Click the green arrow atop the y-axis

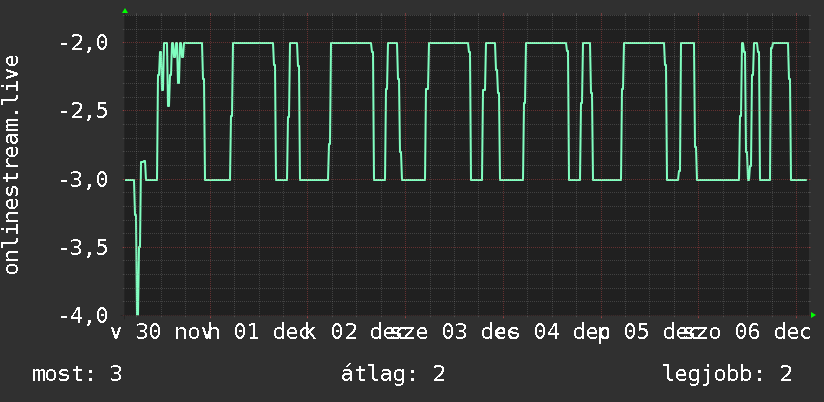[x=125, y=11]
